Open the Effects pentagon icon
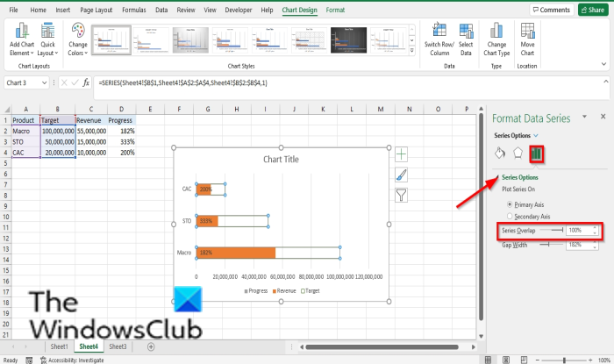 click(518, 153)
